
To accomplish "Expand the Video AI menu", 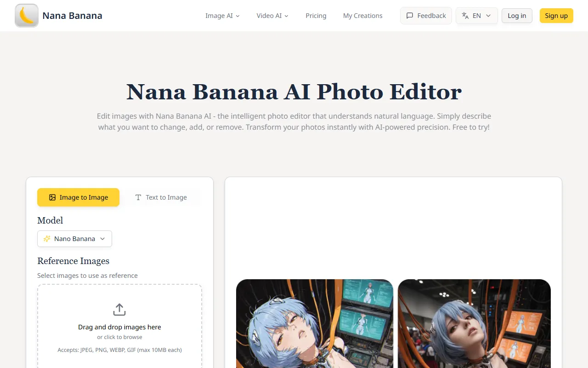I will click(272, 16).
